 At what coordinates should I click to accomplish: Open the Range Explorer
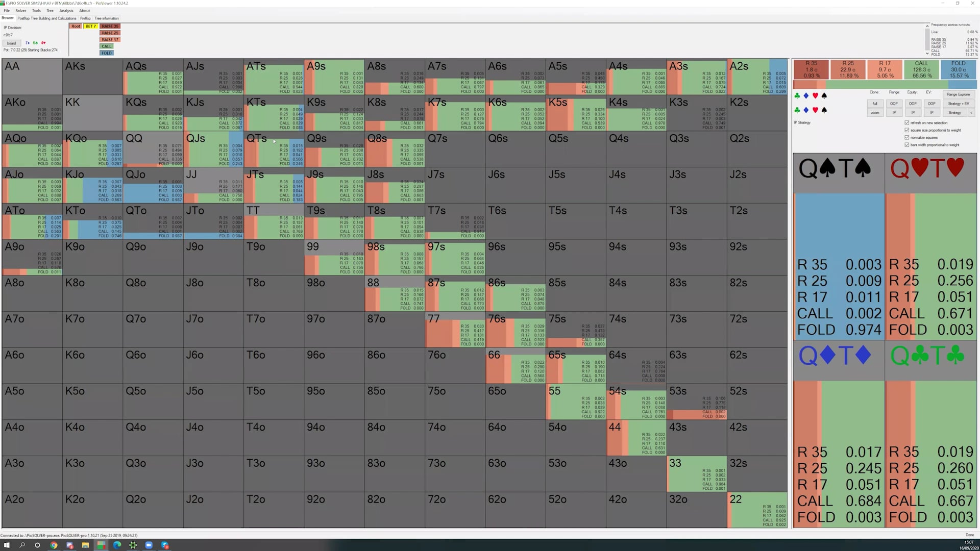[x=958, y=94]
